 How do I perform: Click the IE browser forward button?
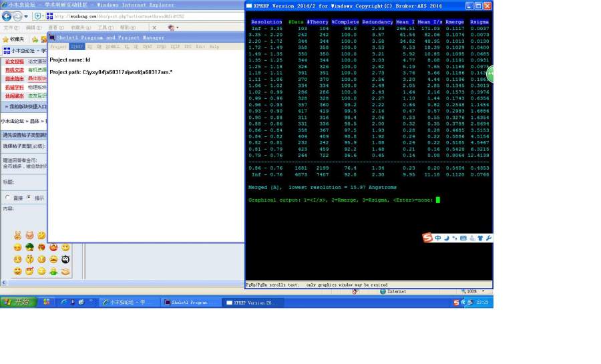[17, 17]
